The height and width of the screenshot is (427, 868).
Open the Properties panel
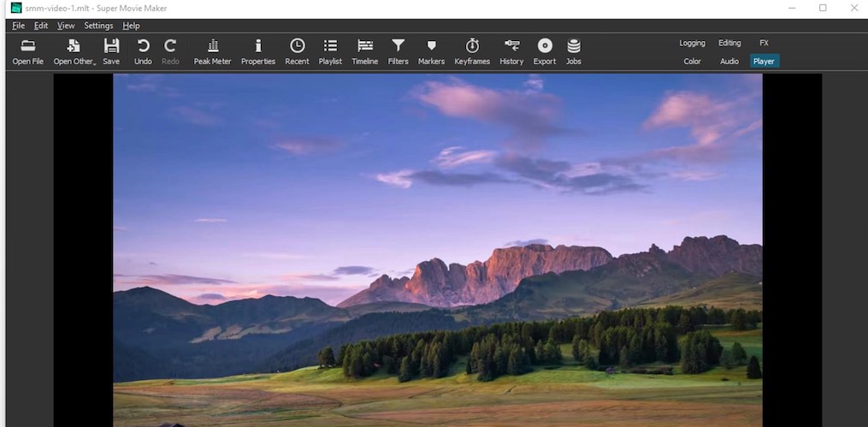(257, 51)
